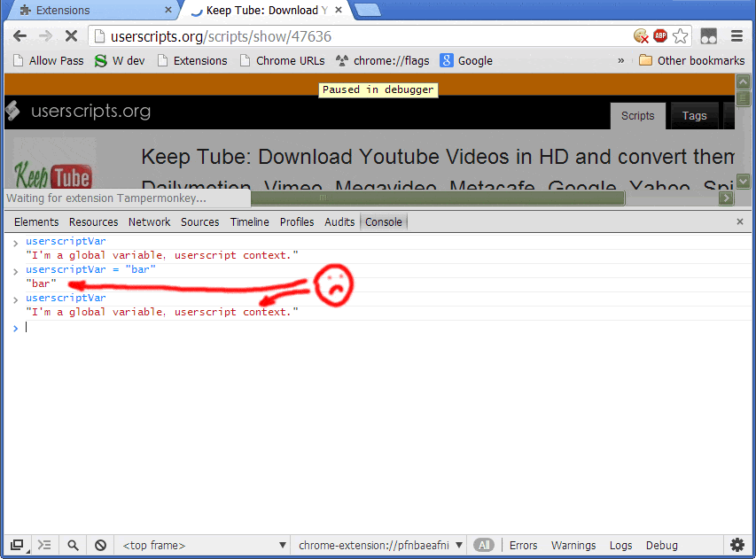Filter console by Errors

(x=523, y=545)
